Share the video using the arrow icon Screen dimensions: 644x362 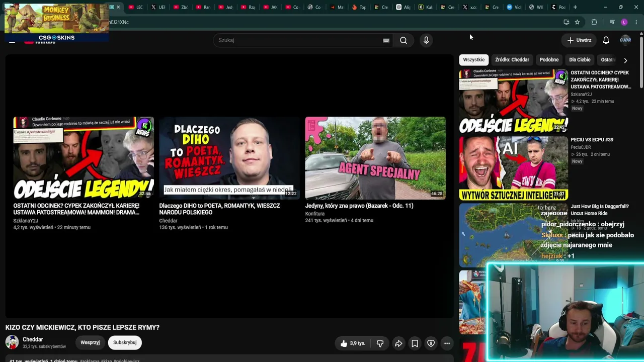pos(398,343)
